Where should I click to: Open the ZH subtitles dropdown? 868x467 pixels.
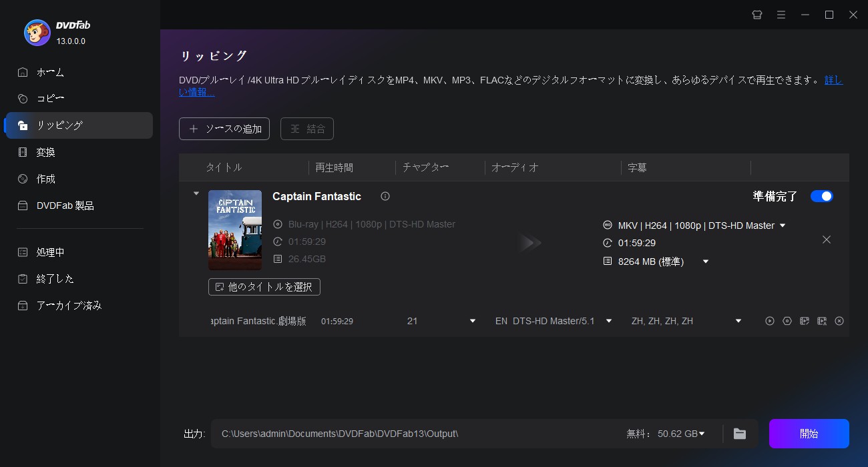tap(738, 321)
